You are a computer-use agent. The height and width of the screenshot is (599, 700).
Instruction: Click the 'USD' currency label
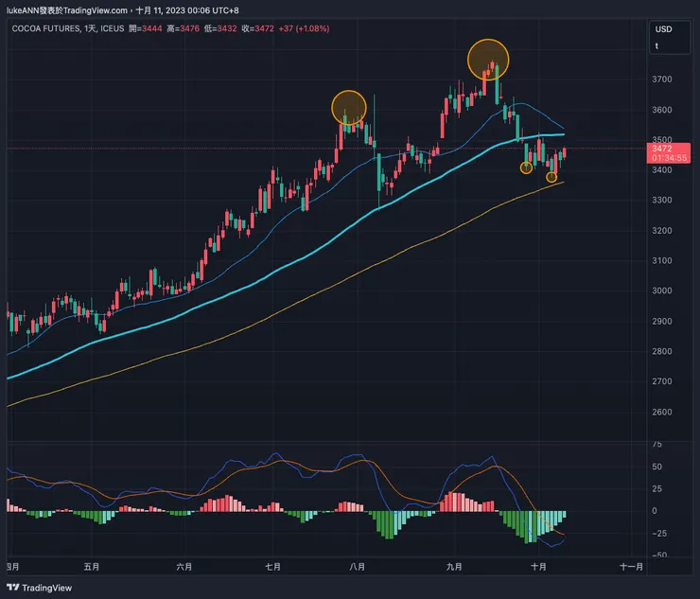pyautogui.click(x=663, y=29)
